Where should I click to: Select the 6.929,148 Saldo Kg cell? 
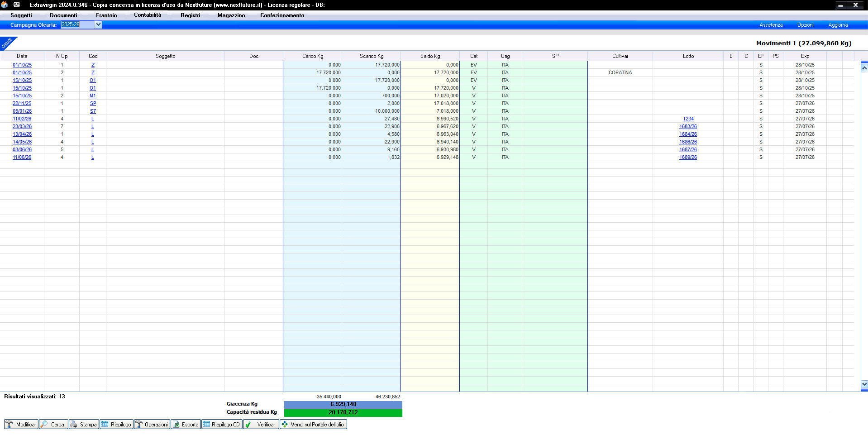430,157
